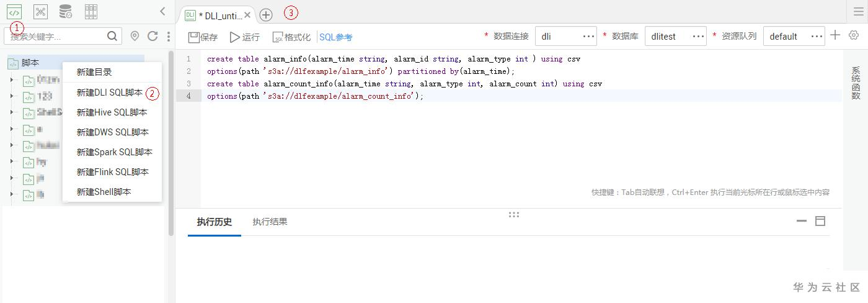868x303 pixels.
Task: Choose 新建Hive SQL脚本 from the context menu
Action: click(112, 112)
